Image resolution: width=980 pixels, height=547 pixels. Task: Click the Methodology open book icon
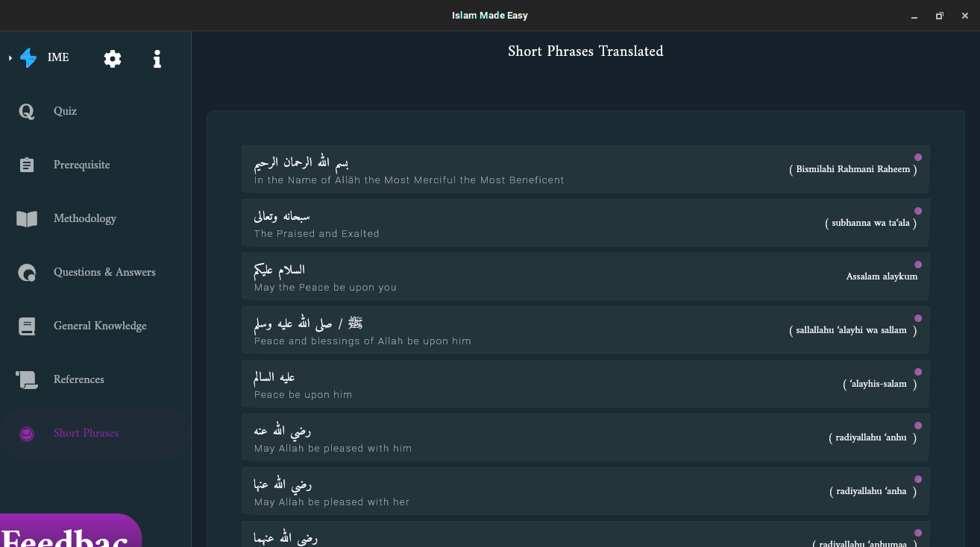click(x=26, y=218)
